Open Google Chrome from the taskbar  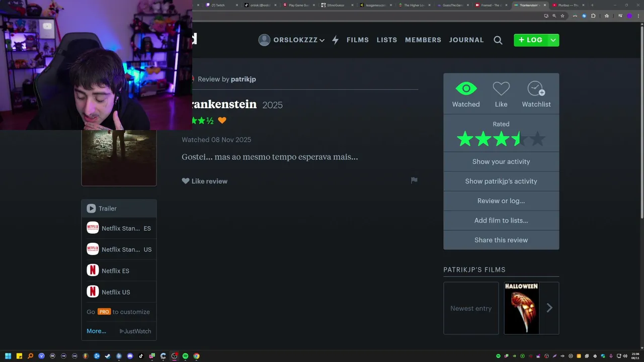(196, 356)
